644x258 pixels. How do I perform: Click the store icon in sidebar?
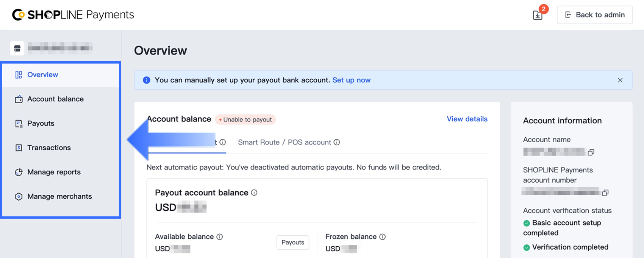tap(17, 48)
